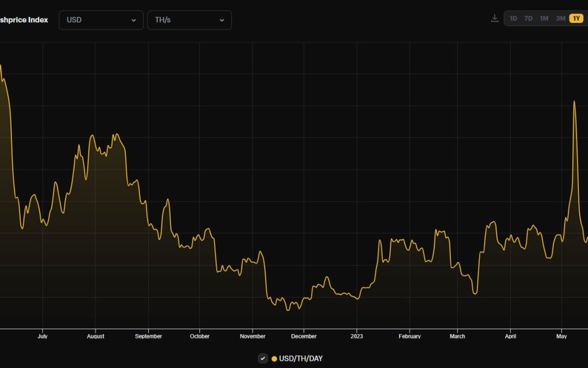Click the July axis label
This screenshot has height=368, width=588.
(x=42, y=336)
